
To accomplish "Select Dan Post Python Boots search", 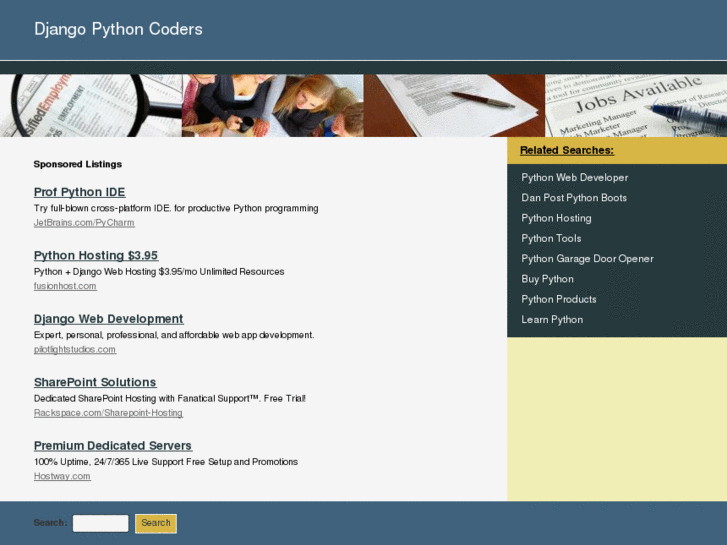I will point(574,198).
